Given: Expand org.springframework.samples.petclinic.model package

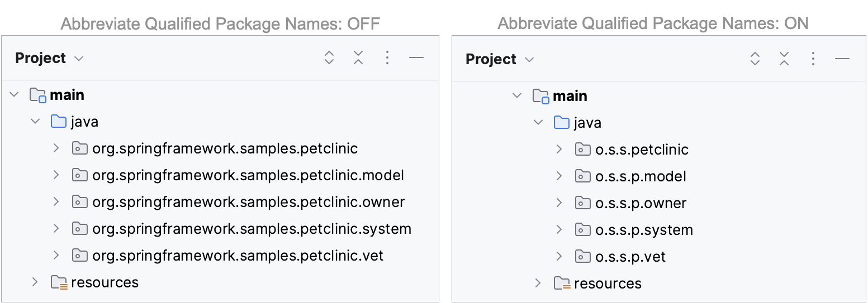Looking at the screenshot, I should (56, 175).
